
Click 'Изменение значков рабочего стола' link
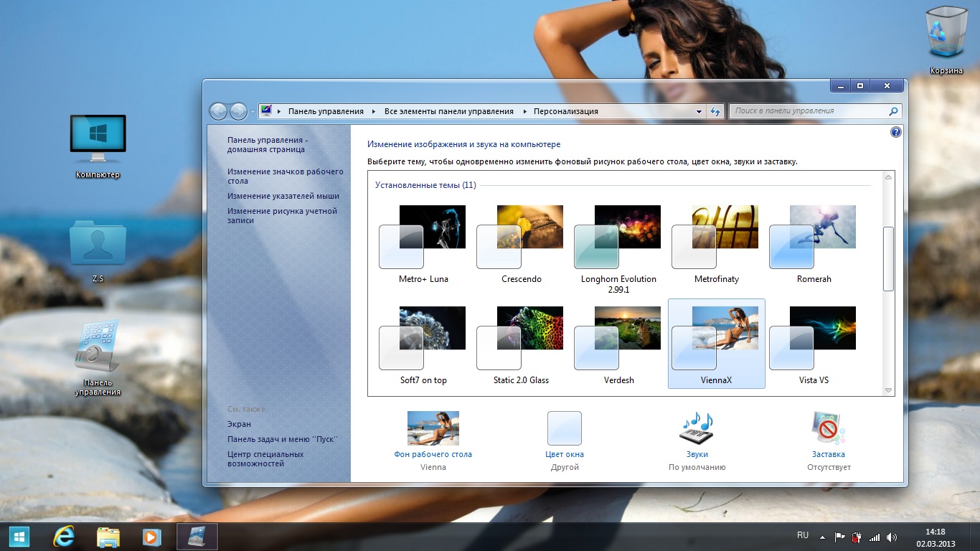286,176
